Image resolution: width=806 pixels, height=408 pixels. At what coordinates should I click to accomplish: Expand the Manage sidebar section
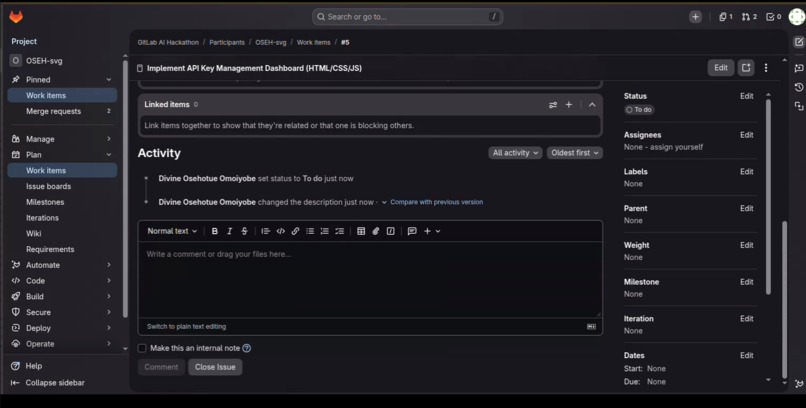[x=108, y=139]
